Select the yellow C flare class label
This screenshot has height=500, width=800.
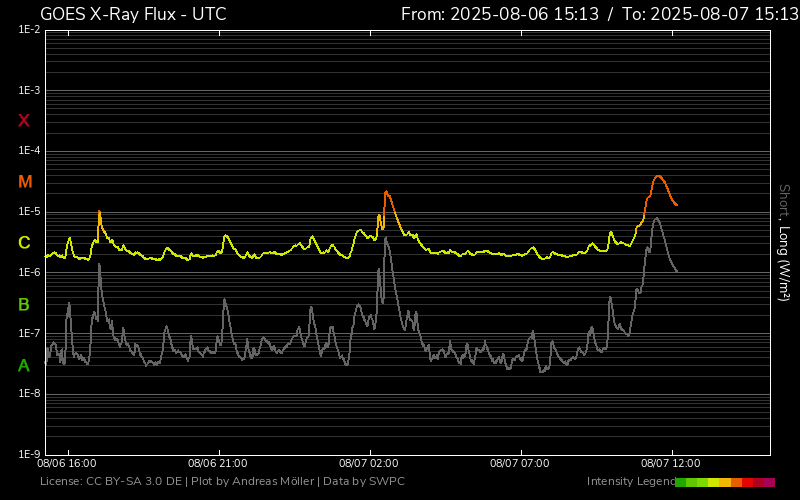(24, 243)
